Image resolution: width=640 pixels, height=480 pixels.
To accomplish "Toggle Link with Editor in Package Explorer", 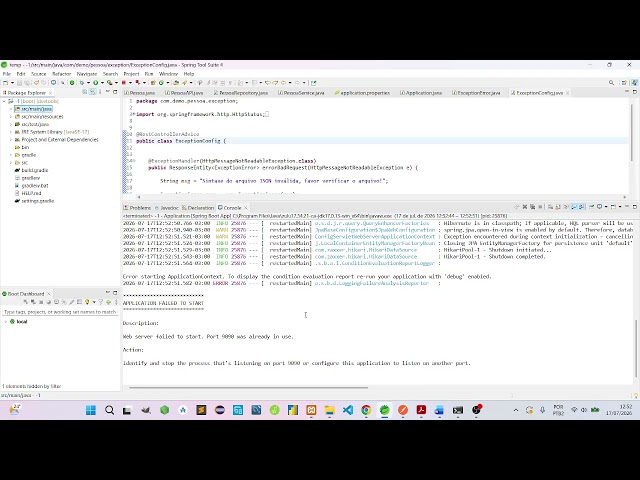I will (x=93, y=92).
